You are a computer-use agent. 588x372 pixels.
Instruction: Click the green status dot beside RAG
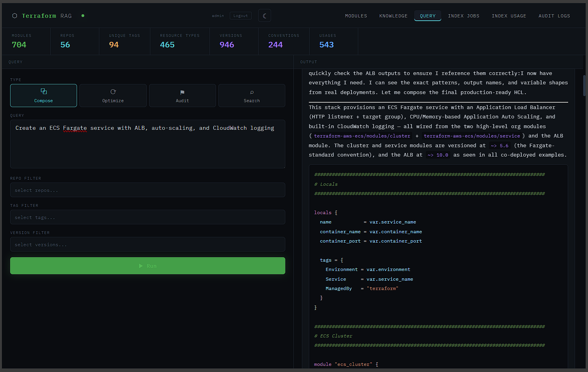point(83,16)
